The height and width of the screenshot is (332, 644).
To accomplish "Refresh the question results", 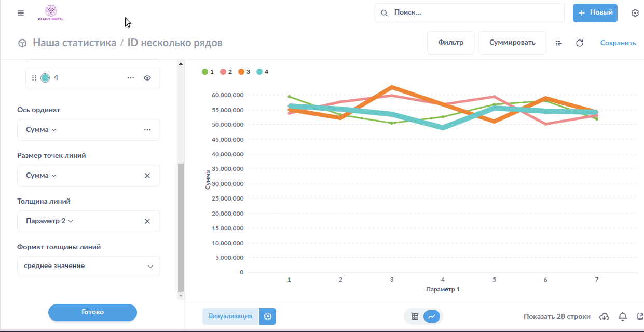I will (580, 43).
